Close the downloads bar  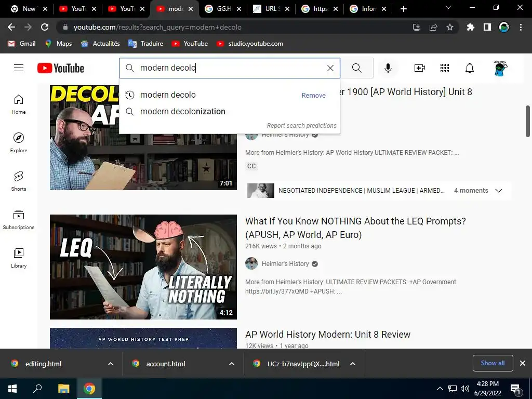click(x=523, y=363)
